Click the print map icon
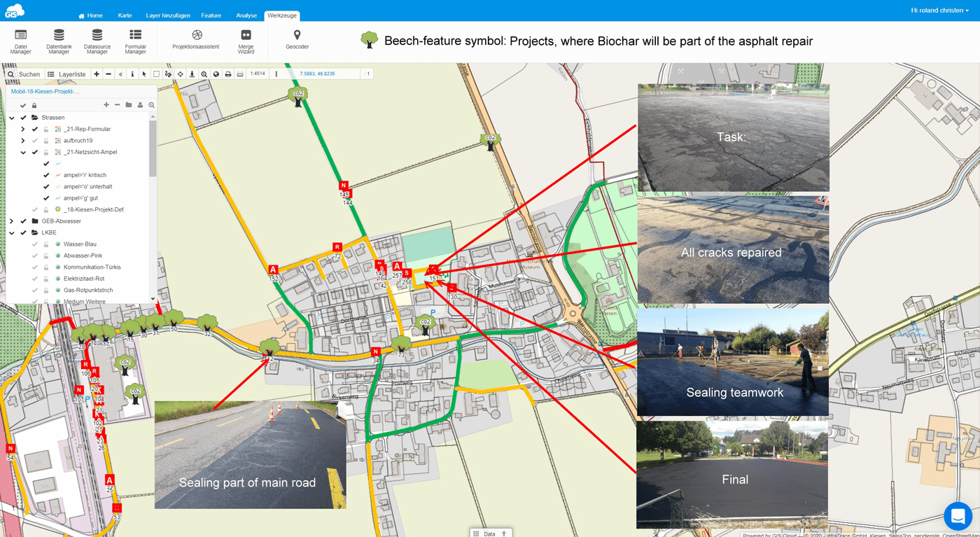Screen dimensions: 980x537 (x=227, y=74)
